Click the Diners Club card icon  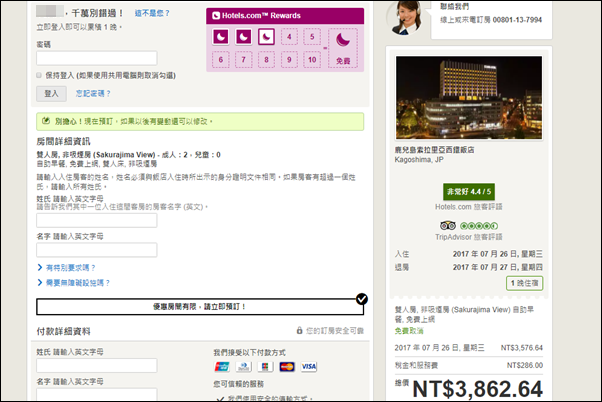pos(243,367)
